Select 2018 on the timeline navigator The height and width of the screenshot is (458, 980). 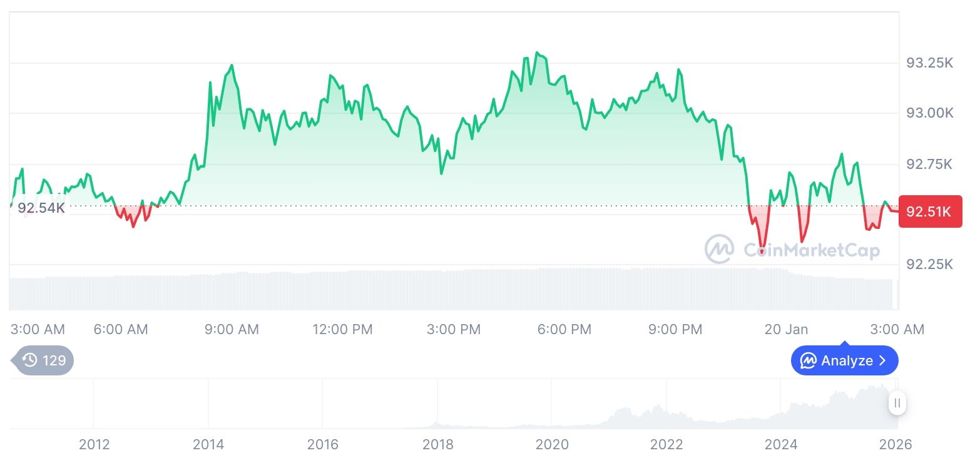coord(438,445)
